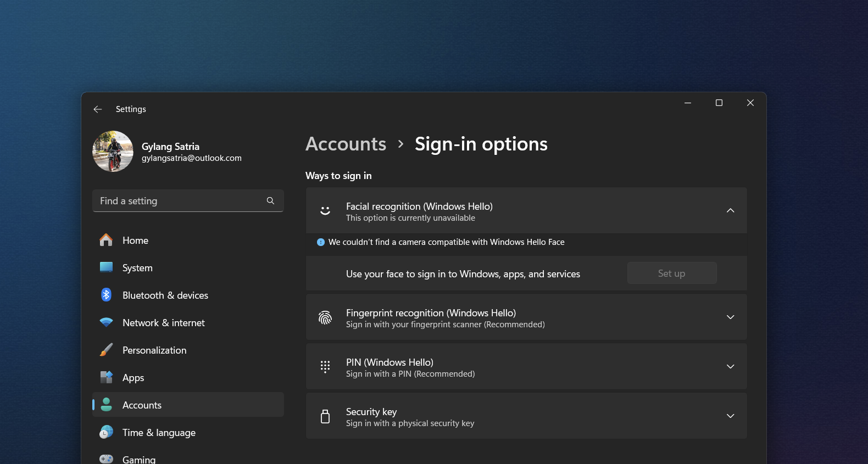
Task: Click the Find a setting search field
Action: [188, 201]
